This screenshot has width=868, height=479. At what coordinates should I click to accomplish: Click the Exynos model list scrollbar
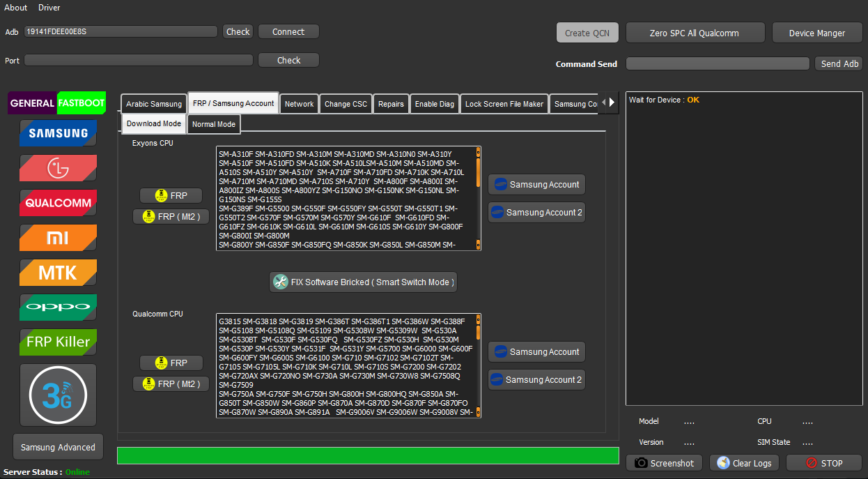[478, 198]
